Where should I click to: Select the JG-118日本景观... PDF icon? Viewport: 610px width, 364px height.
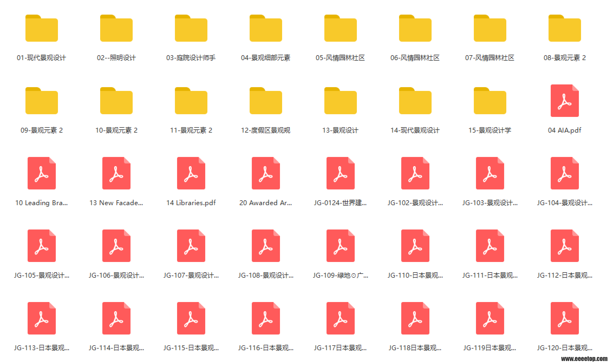coord(415,318)
